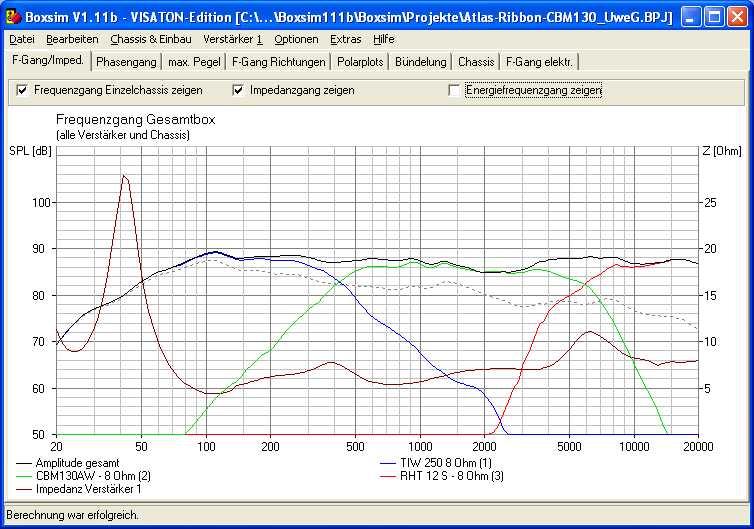This screenshot has height=529, width=754.
Task: Open the Chassis & Einbau menu
Action: coord(150,39)
